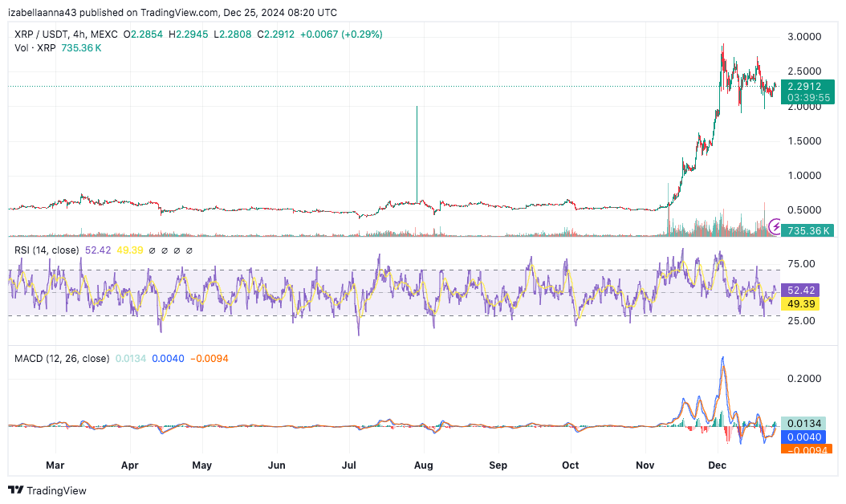Click the Dec label on the time axis
The image size is (846, 504).
(718, 465)
